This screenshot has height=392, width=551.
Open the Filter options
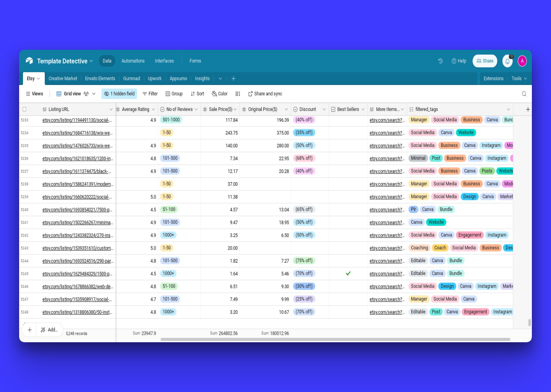click(x=150, y=94)
